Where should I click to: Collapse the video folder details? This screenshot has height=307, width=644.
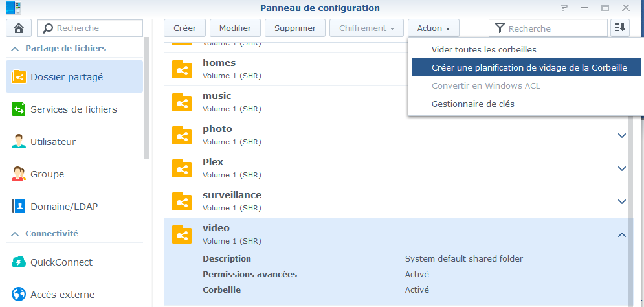622,234
